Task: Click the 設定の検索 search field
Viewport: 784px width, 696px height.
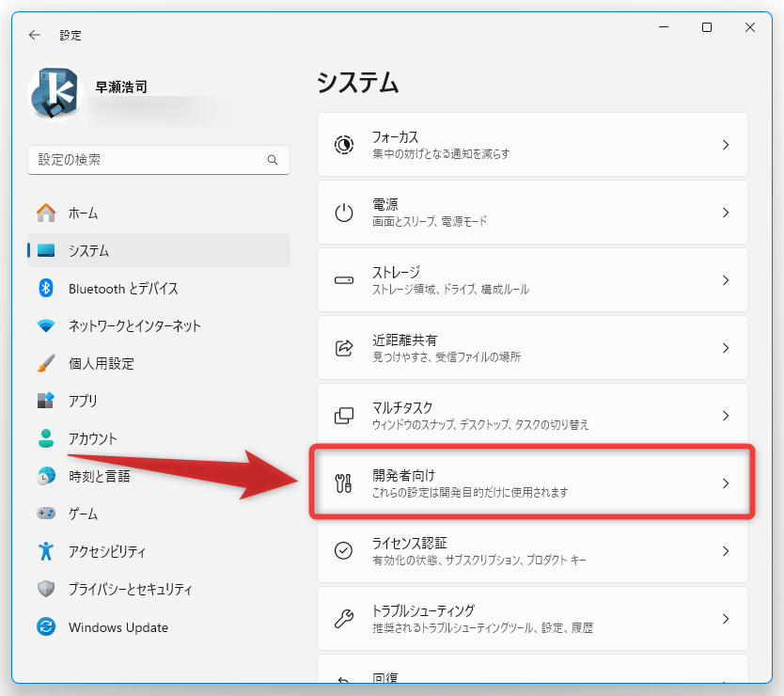Action: point(159,160)
